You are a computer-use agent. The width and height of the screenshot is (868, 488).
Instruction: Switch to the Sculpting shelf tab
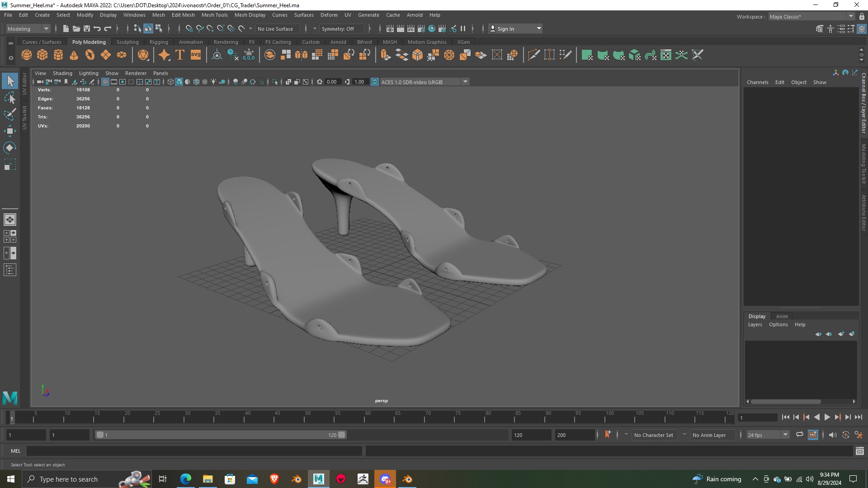pyautogui.click(x=127, y=42)
